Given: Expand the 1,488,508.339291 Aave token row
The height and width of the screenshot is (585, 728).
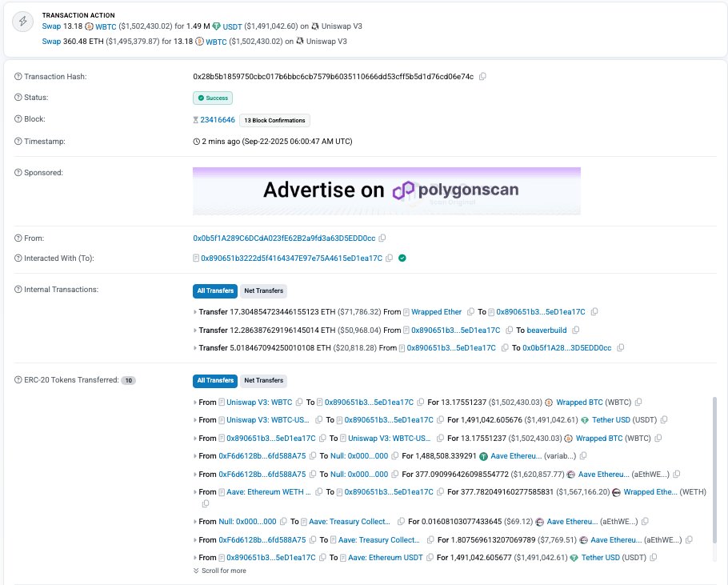Looking at the screenshot, I should (x=195, y=456).
